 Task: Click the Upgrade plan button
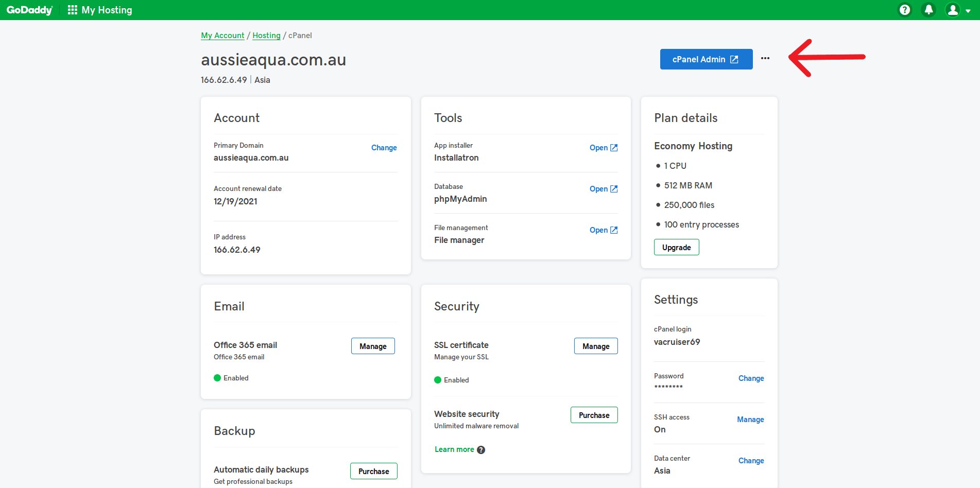tap(676, 247)
